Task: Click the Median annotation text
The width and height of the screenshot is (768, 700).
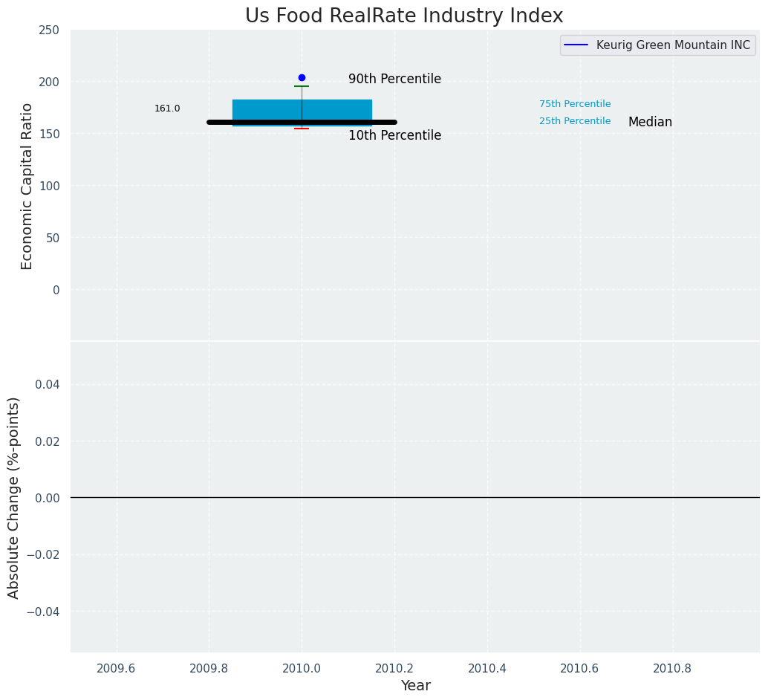Action: (650, 122)
